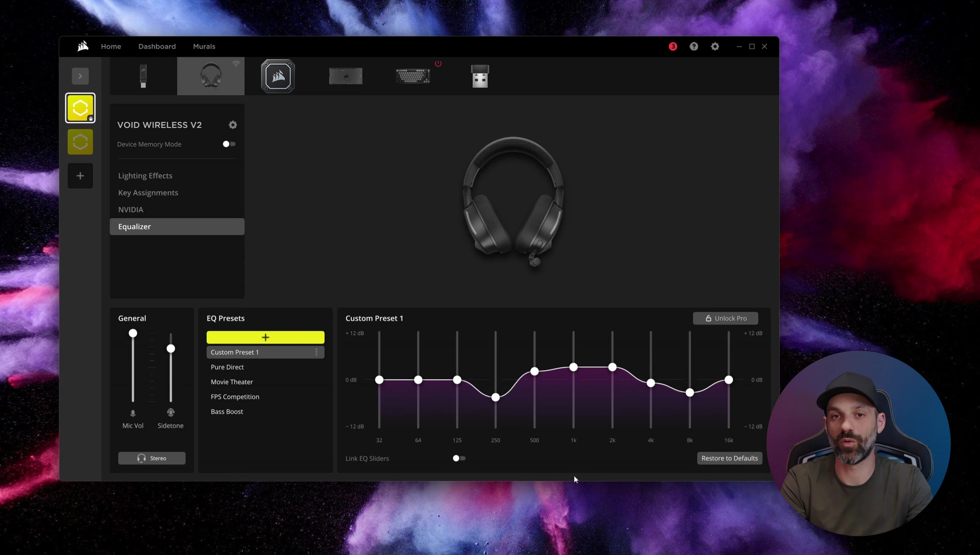This screenshot has width=980, height=555.
Task: Select the Bass Boost preset
Action: tap(227, 412)
